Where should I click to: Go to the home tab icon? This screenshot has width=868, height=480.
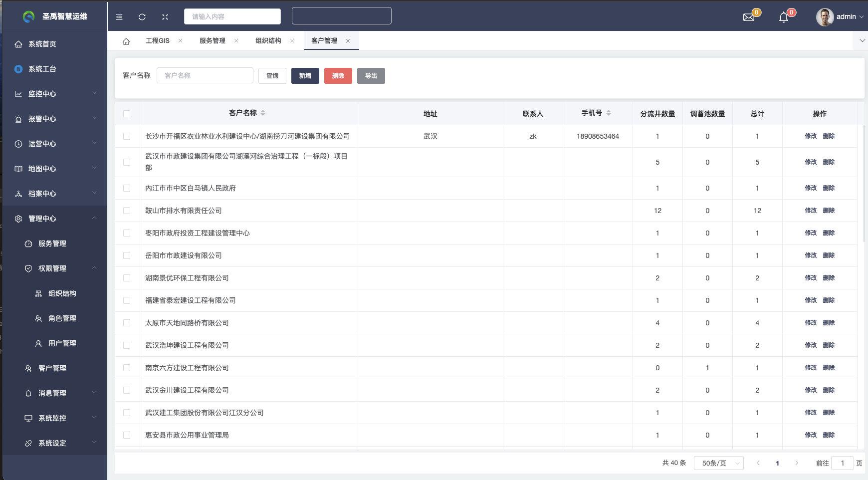(x=126, y=41)
